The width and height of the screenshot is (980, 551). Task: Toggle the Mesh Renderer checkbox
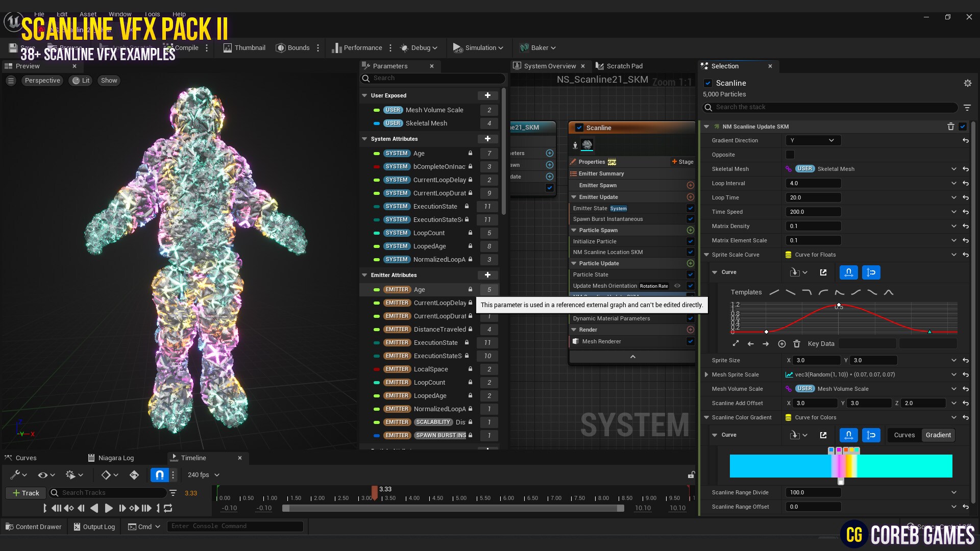coord(690,341)
